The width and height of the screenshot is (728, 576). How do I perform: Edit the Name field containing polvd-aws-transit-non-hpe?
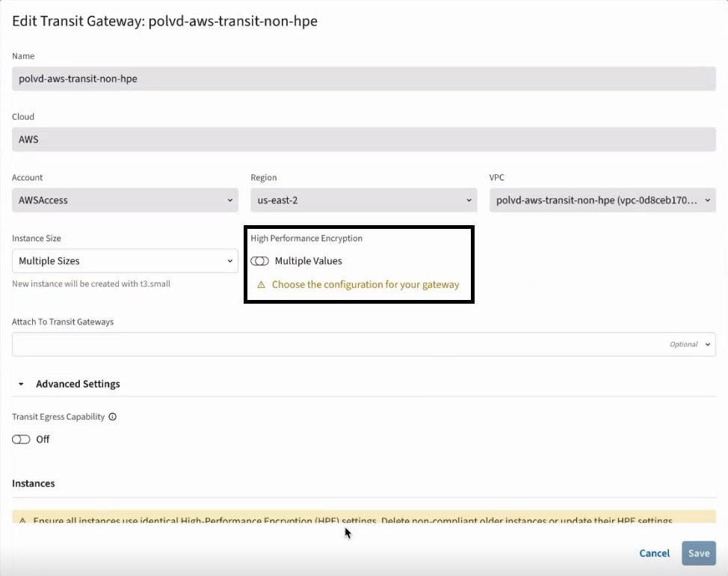tap(364, 79)
